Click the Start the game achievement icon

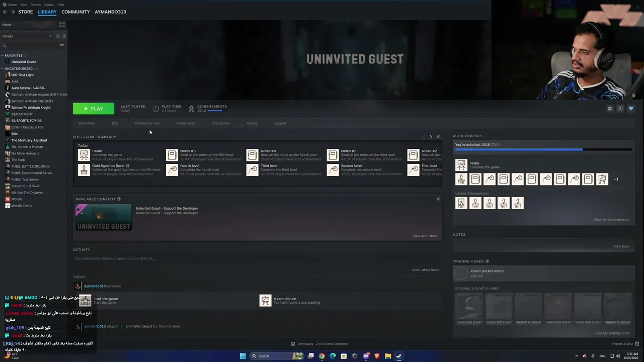click(x=85, y=301)
